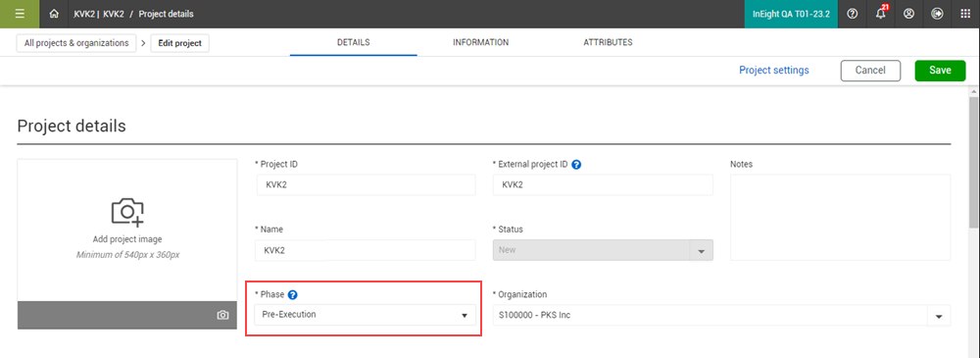Open the Phase Pre-Execution dropdown
This screenshot has width=980, height=358.
(365, 315)
